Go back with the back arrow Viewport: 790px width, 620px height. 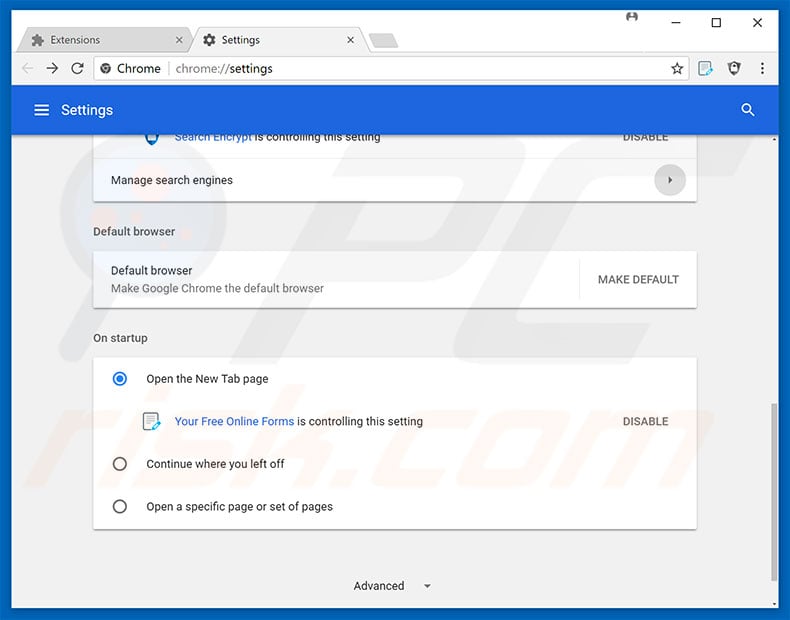[x=28, y=68]
